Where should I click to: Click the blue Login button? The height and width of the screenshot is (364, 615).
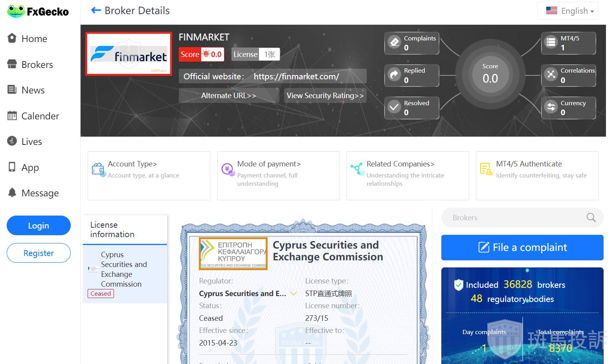point(39,225)
